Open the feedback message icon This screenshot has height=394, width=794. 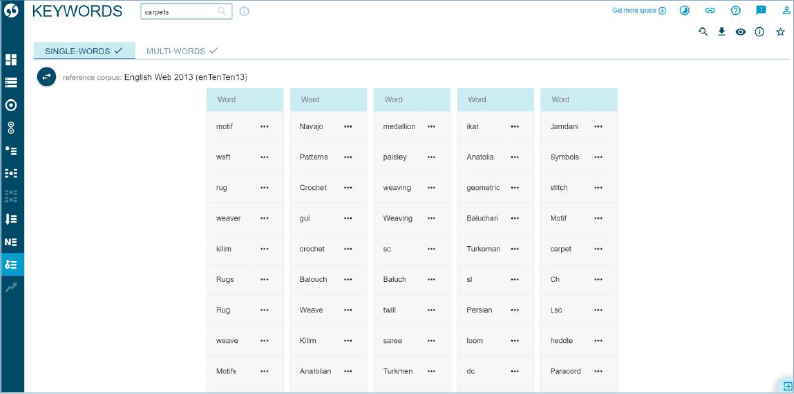pos(761,11)
